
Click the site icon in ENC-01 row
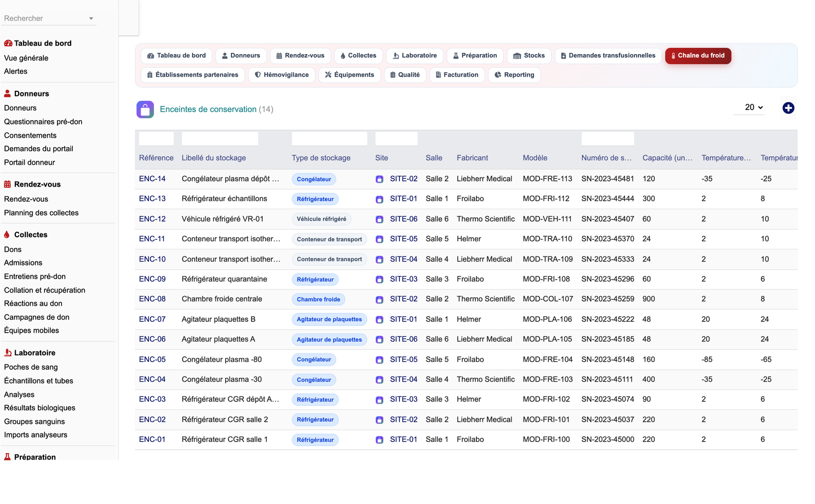click(380, 440)
